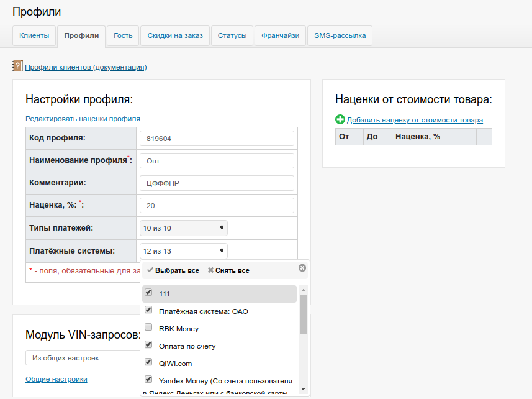
Task: Select the Профили tab
Action: (x=81, y=35)
